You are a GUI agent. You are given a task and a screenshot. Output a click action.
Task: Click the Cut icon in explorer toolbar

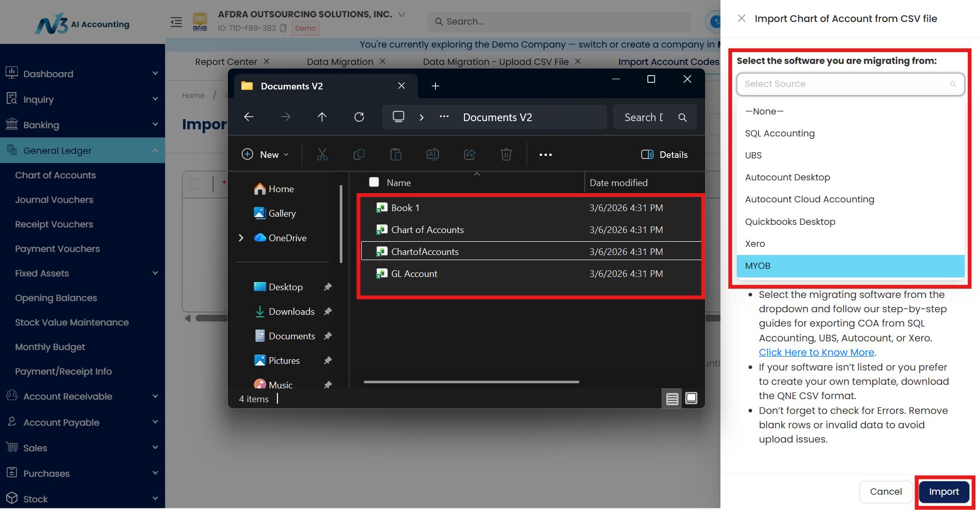(x=322, y=154)
